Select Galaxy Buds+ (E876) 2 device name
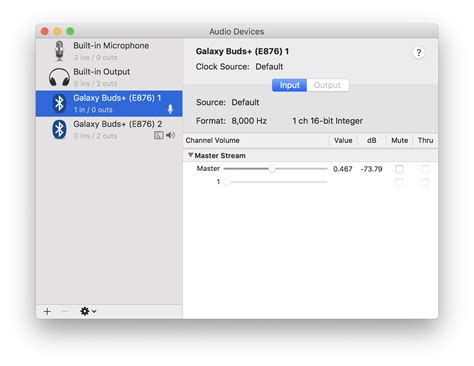The width and height of the screenshot is (474, 366). coord(118,124)
